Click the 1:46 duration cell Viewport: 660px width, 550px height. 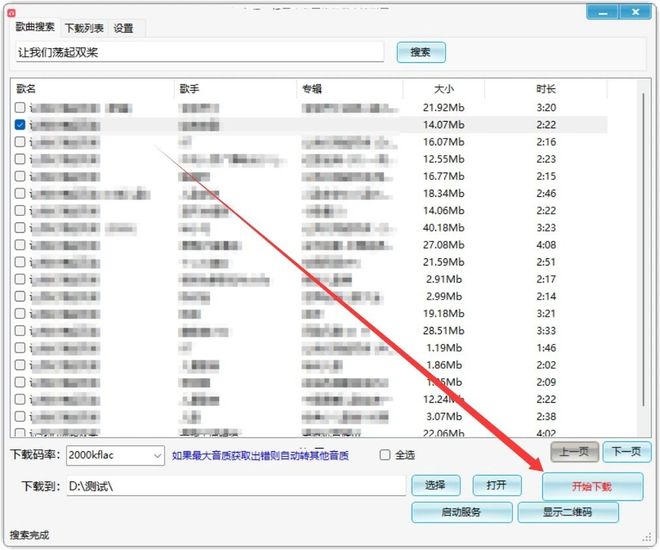[x=546, y=348]
